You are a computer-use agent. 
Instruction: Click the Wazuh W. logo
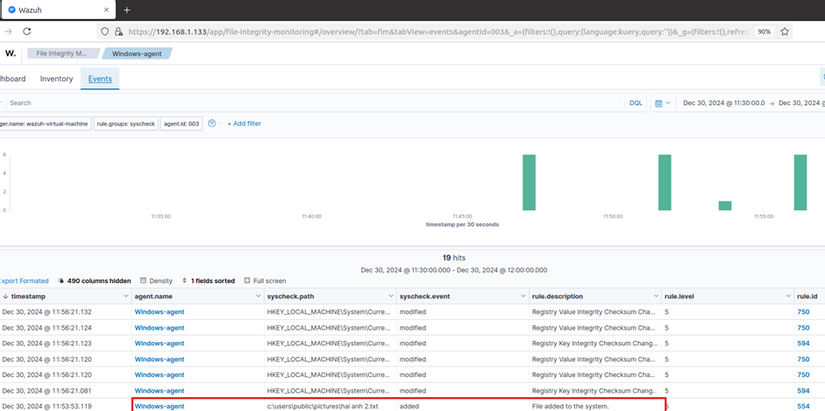pyautogui.click(x=11, y=53)
